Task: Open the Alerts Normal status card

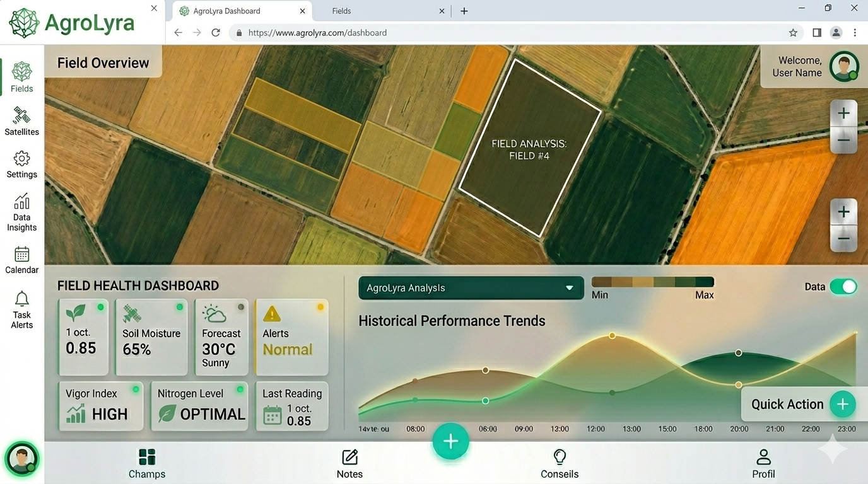Action: (x=291, y=337)
